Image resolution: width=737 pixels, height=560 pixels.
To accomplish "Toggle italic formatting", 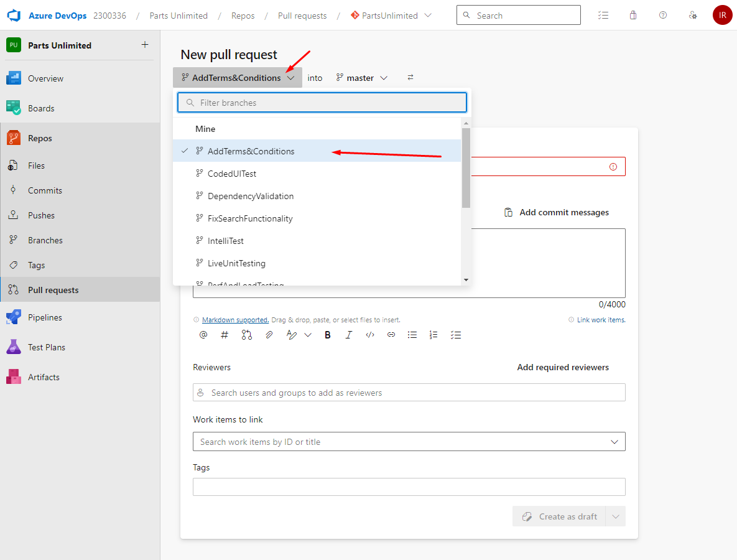I will [349, 335].
